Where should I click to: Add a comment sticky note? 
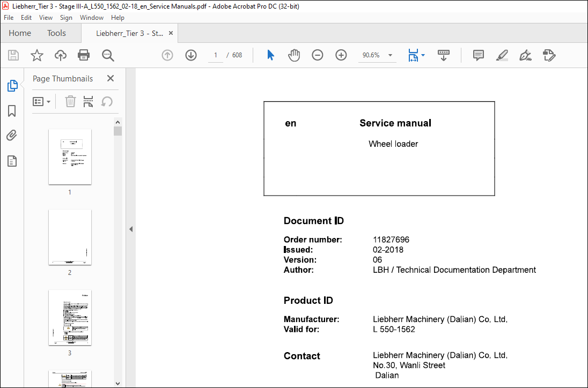[x=478, y=55]
